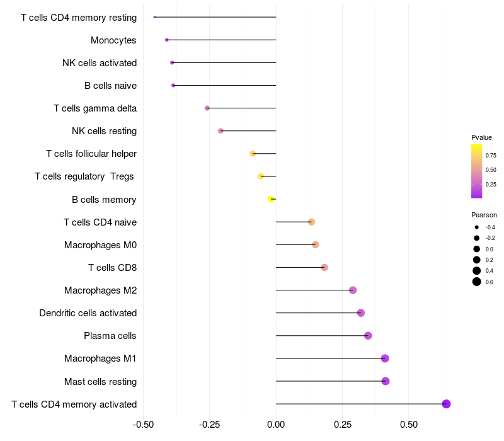Click the yellow B cells memory dot
Screen dimensions: 504x441
pyautogui.click(x=271, y=199)
